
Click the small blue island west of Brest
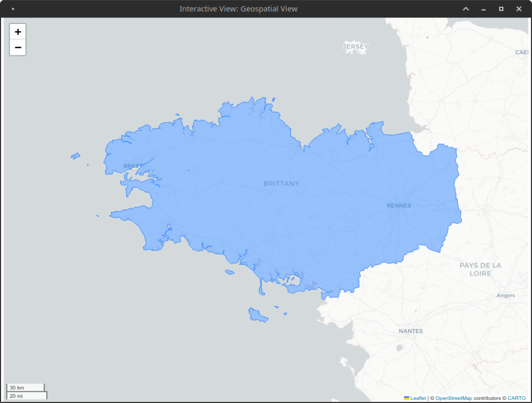point(76,156)
